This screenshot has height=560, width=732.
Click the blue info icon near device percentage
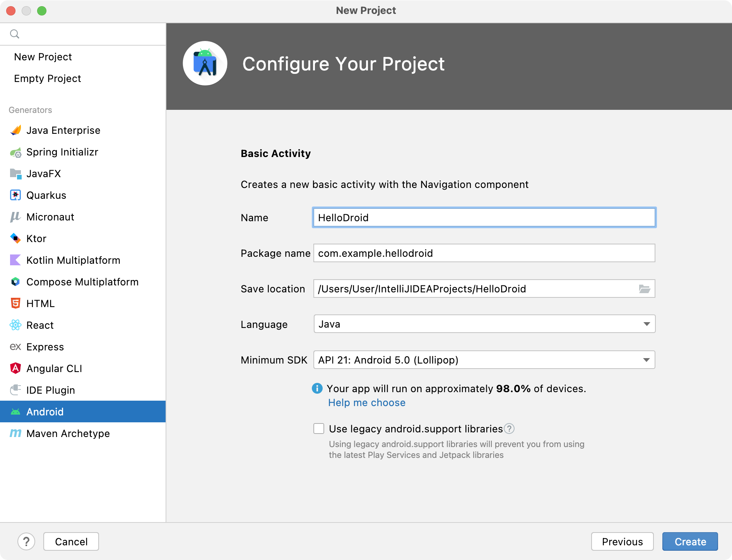point(317,388)
